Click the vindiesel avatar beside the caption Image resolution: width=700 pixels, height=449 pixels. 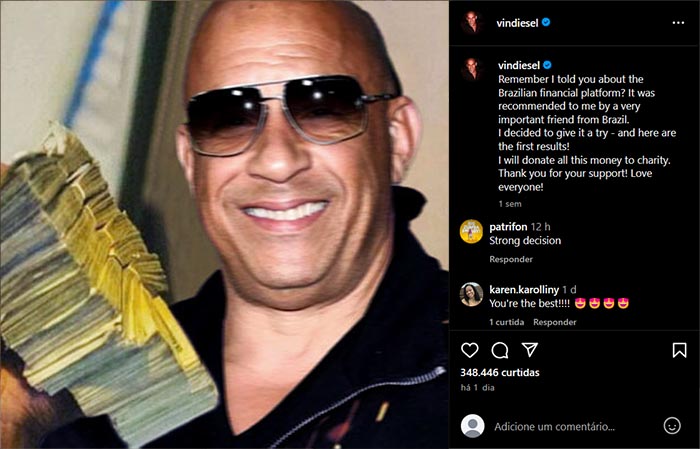471,69
